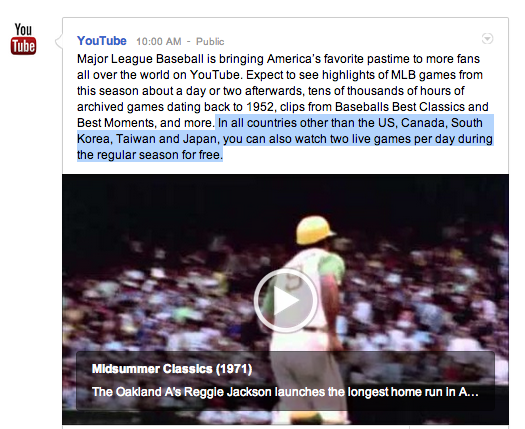
Task: Click the Public sharing visibility label
Action: (210, 42)
